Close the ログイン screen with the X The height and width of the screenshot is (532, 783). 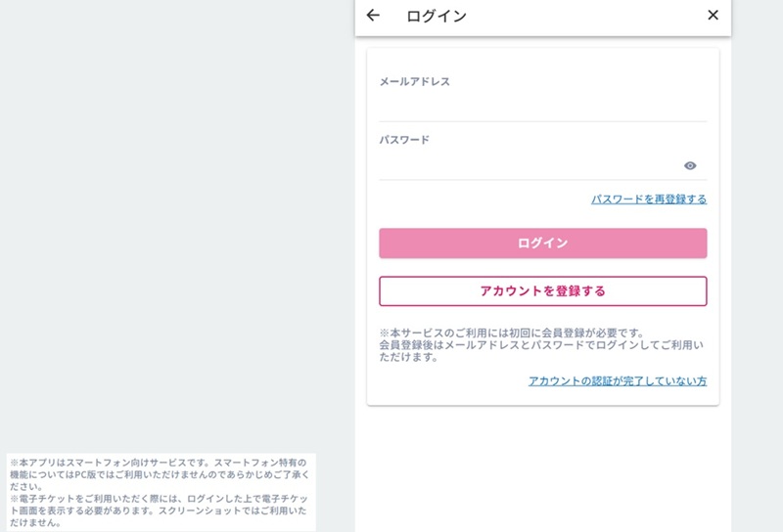714,15
